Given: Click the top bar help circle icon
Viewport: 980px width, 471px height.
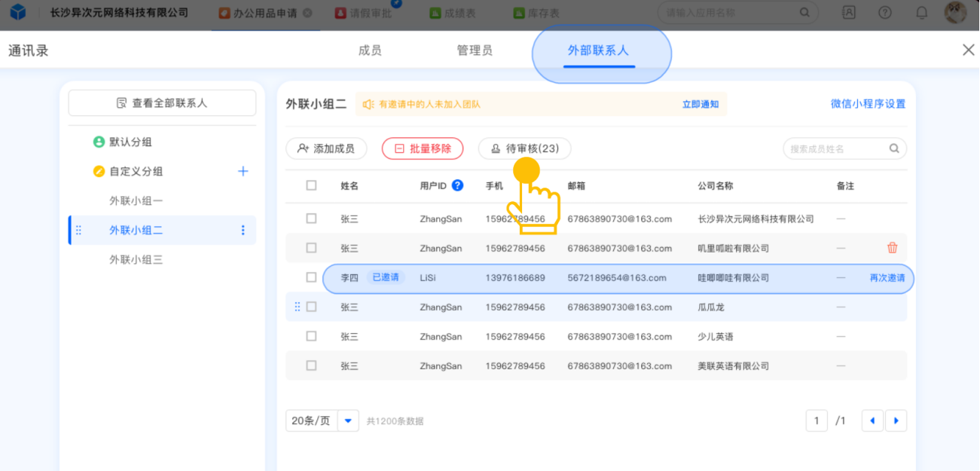Looking at the screenshot, I should 885,13.
